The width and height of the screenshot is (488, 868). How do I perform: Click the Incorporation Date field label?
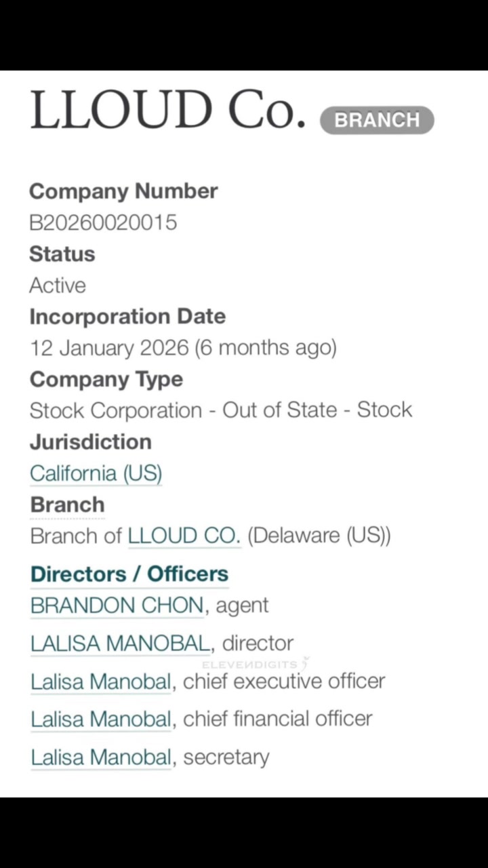click(x=127, y=317)
